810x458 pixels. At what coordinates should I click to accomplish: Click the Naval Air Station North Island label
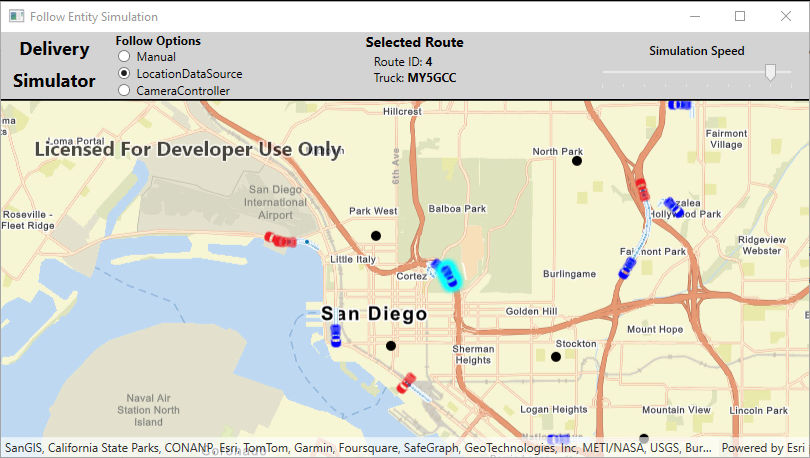pyautogui.click(x=148, y=410)
